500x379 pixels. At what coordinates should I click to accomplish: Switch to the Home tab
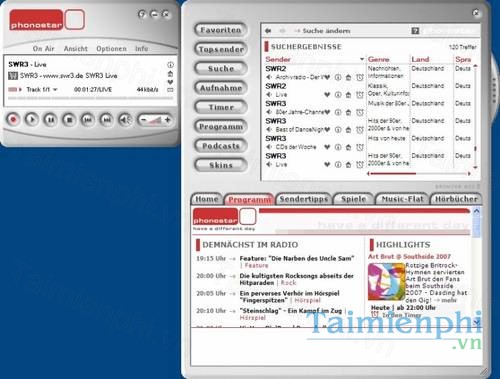pos(207,199)
